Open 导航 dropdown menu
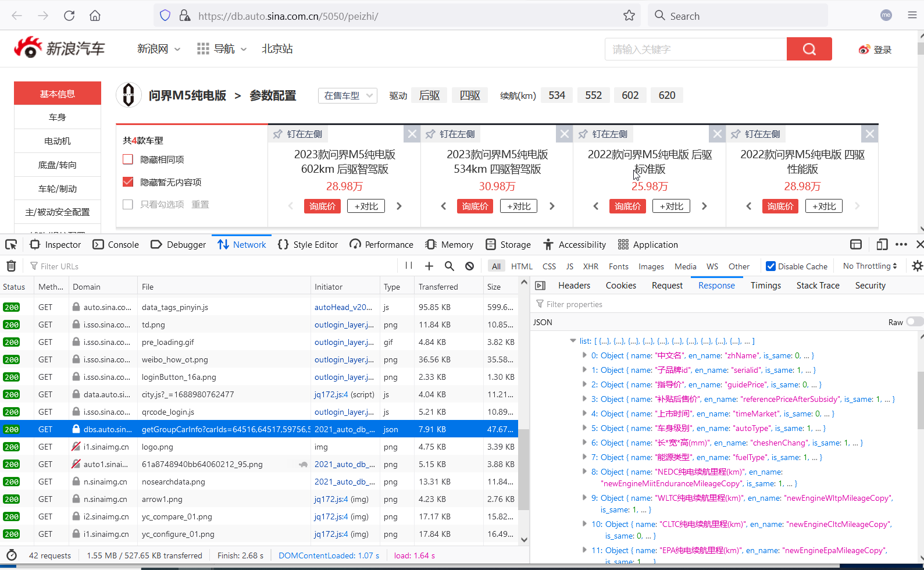Screen dimensions: 924x570 222,49
